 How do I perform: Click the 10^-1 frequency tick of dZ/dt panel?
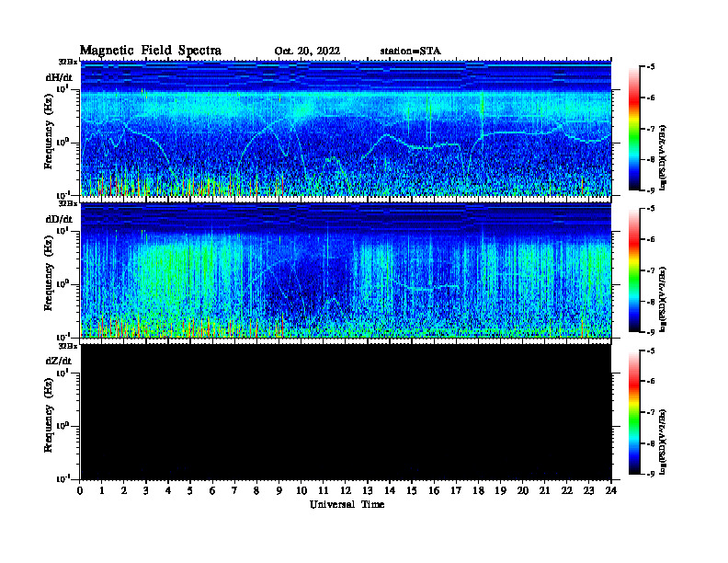63,479
